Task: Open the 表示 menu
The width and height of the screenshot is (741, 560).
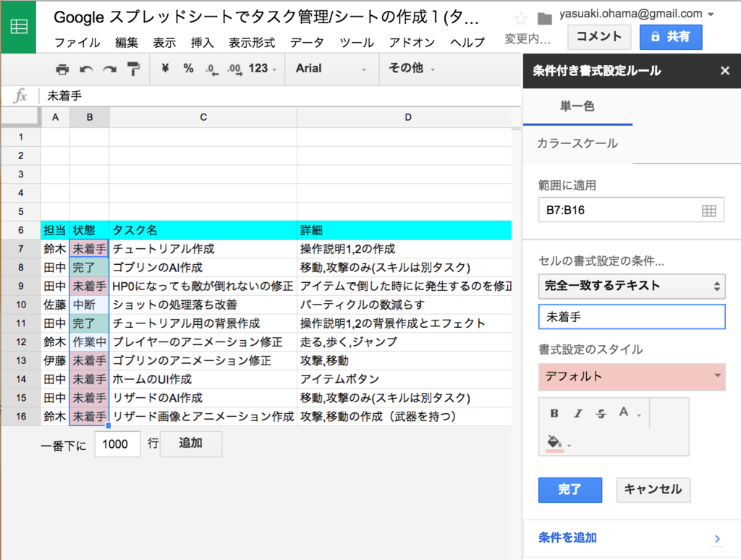Action: pos(164,43)
